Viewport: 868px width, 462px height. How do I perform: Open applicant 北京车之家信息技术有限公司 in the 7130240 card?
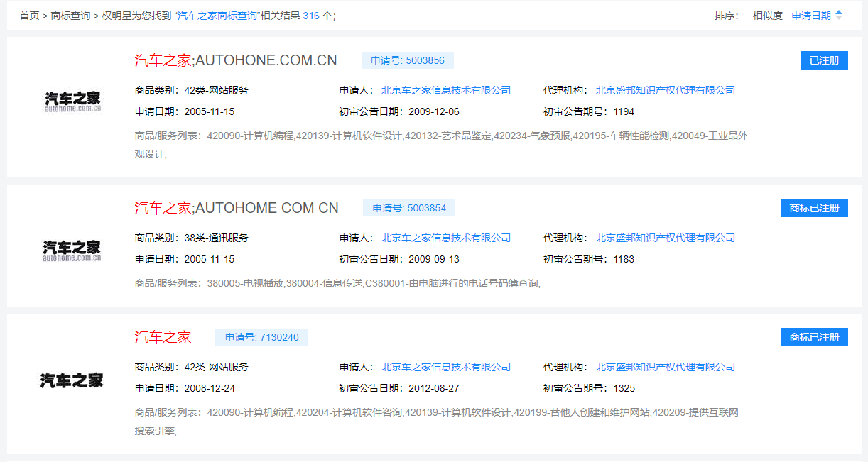(446, 367)
